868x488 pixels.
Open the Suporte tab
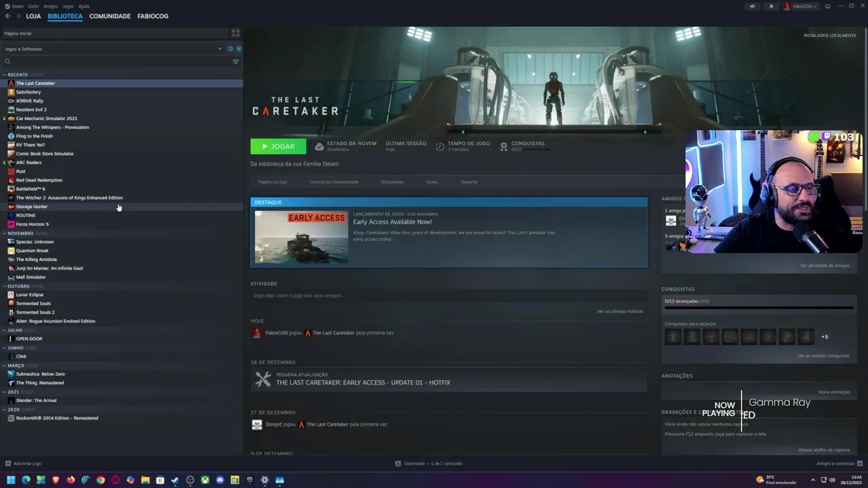tap(469, 182)
